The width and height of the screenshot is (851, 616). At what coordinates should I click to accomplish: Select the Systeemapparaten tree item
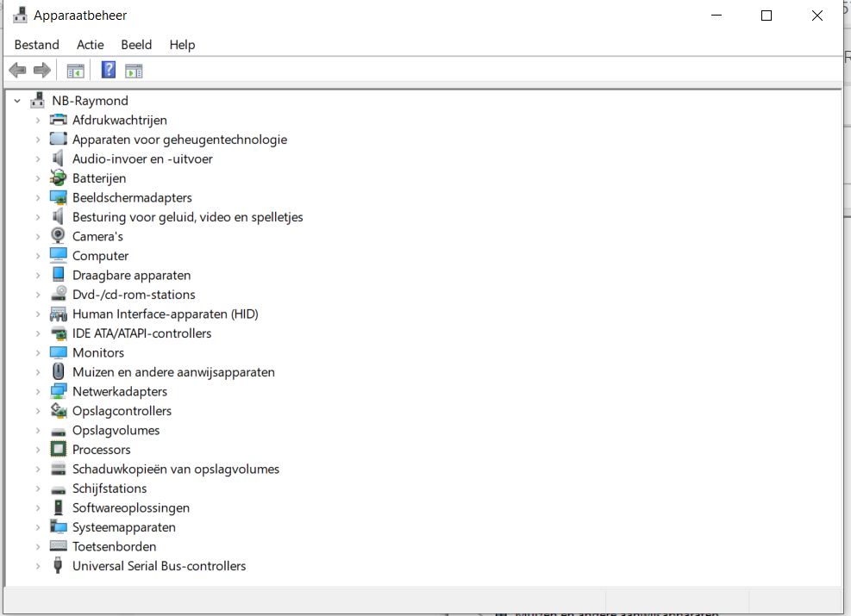click(123, 527)
